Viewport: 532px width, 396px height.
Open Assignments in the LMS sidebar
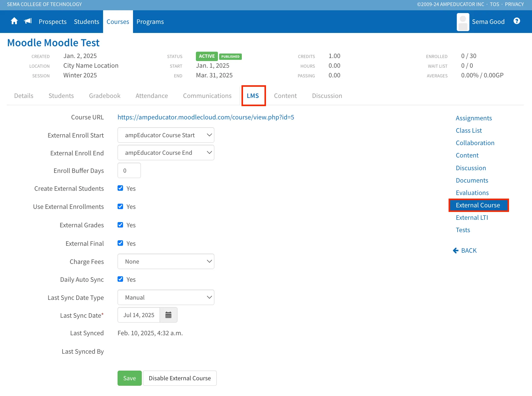474,118
